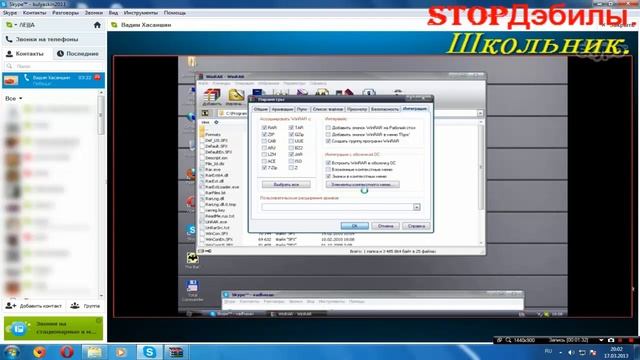Switch to the Общие tab in settings dialog
Screen dimensions: 640x360
pos(260,109)
